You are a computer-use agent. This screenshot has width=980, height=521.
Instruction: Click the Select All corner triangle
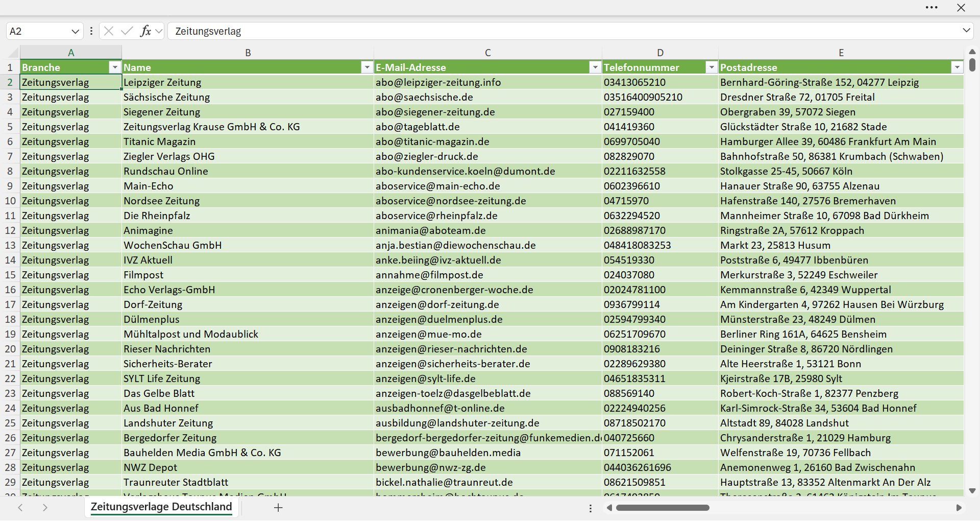(14, 53)
